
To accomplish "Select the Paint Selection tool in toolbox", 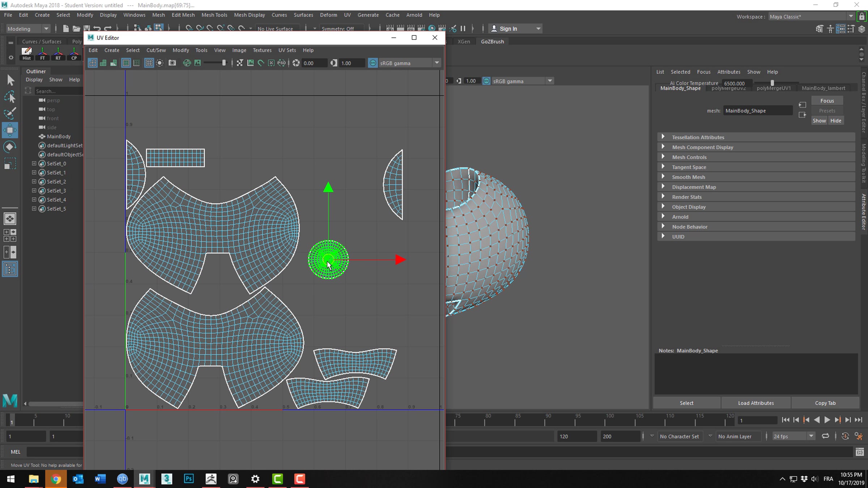I will pos(10,114).
